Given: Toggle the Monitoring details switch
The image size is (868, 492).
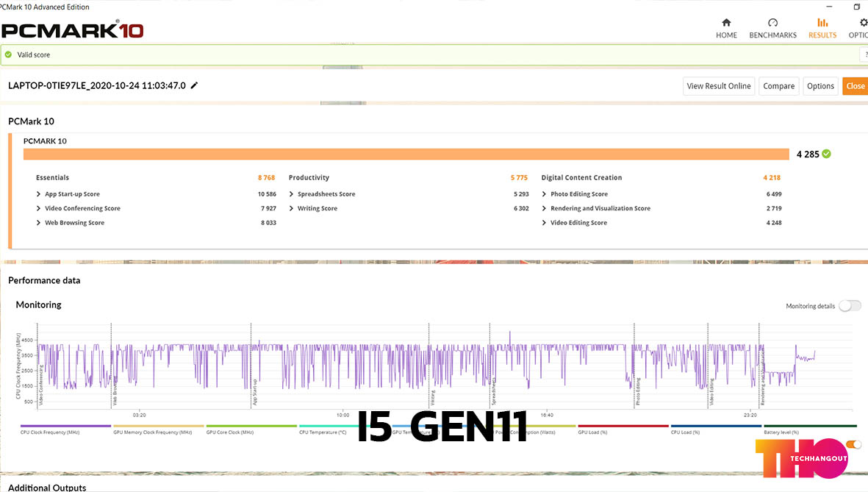Looking at the screenshot, I should [x=850, y=306].
